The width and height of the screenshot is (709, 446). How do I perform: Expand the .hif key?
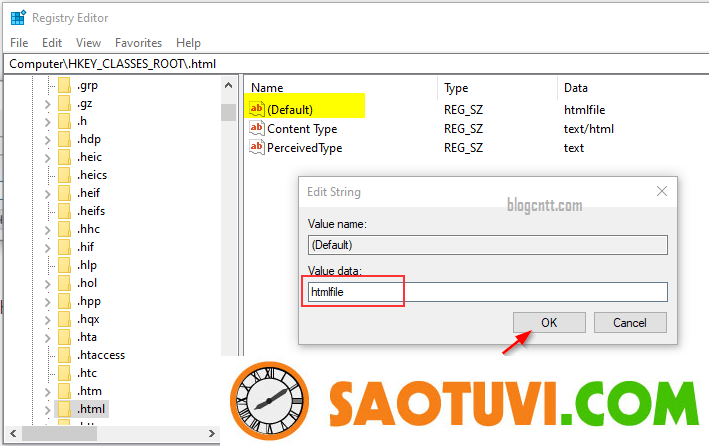[x=47, y=248]
